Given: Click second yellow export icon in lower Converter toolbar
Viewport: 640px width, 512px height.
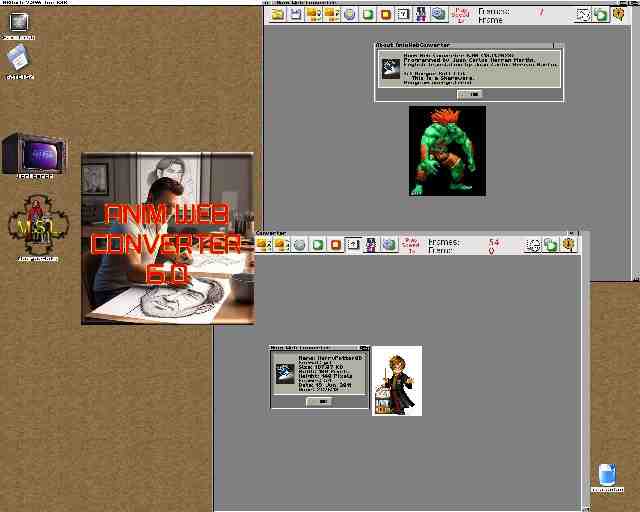Looking at the screenshot, I should coord(281,245).
